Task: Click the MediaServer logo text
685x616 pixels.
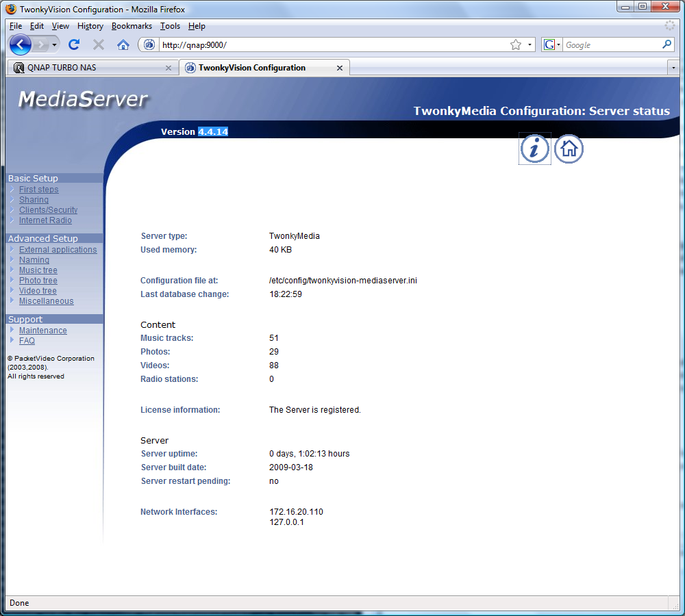Action: (x=83, y=99)
